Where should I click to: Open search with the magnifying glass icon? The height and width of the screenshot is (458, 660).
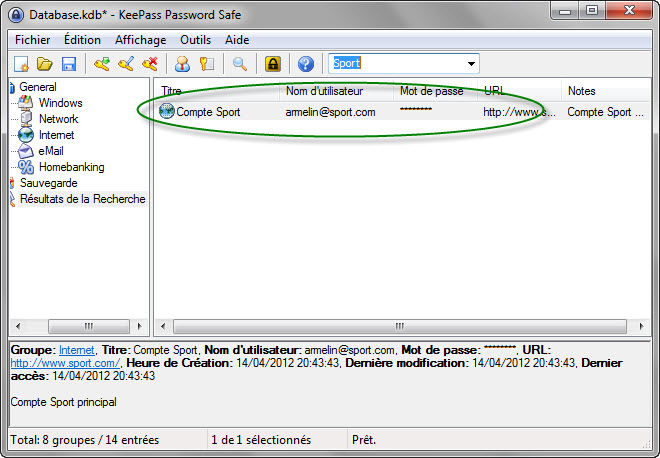pyautogui.click(x=240, y=64)
